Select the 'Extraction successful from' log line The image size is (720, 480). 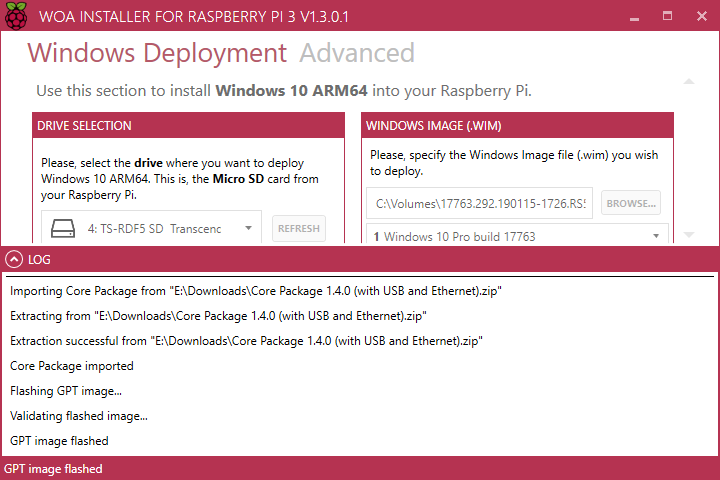(x=246, y=341)
